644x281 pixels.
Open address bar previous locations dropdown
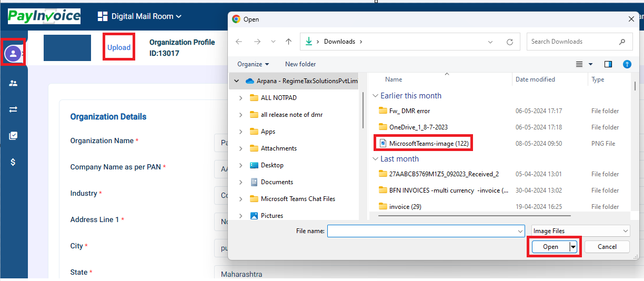490,42
